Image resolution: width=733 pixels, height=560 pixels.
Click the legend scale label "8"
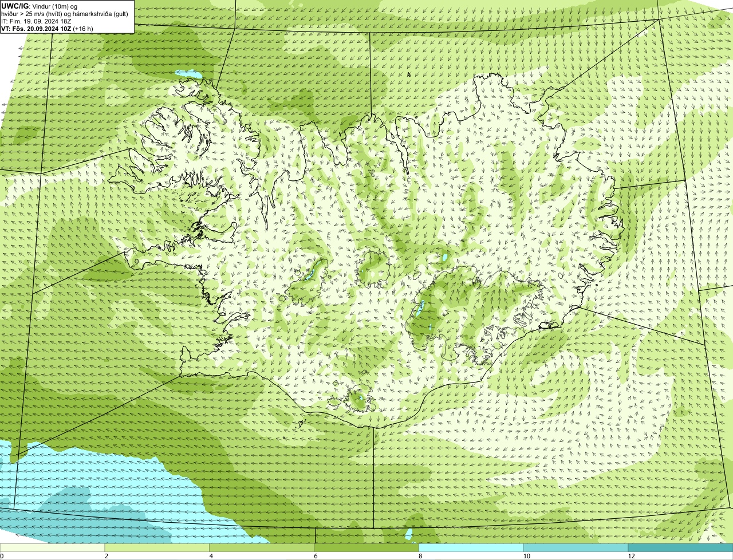pyautogui.click(x=420, y=556)
